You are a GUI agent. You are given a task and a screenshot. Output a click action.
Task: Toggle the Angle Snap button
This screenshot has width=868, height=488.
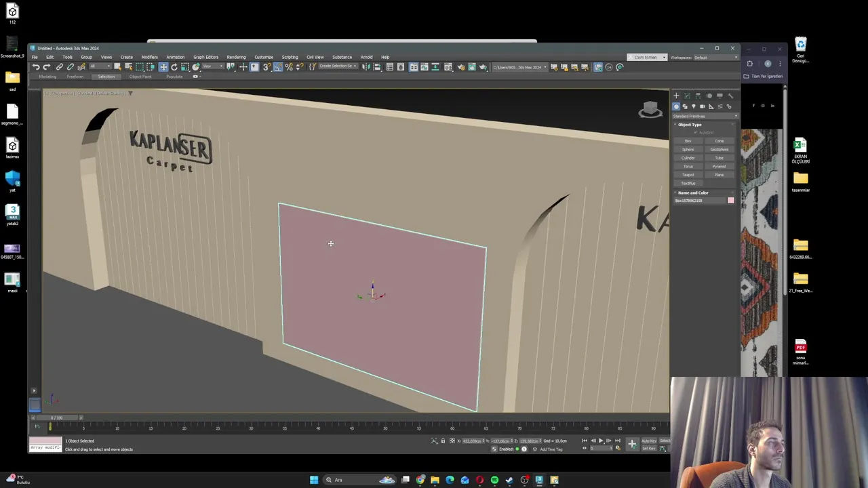(x=278, y=66)
